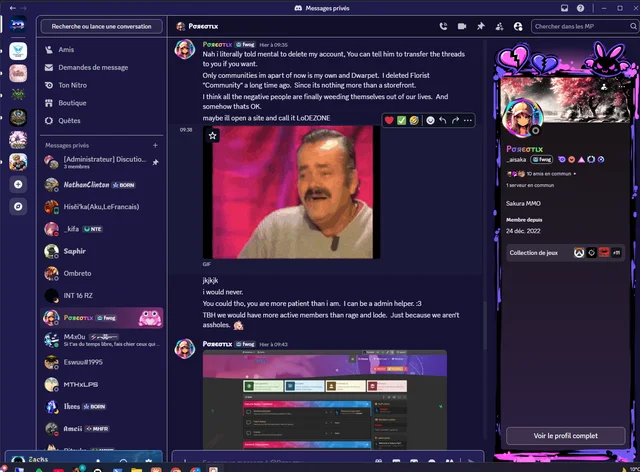Screen dimensions: 640x472
Task: Open the Overwatch game icon in collection
Action: coord(579,253)
